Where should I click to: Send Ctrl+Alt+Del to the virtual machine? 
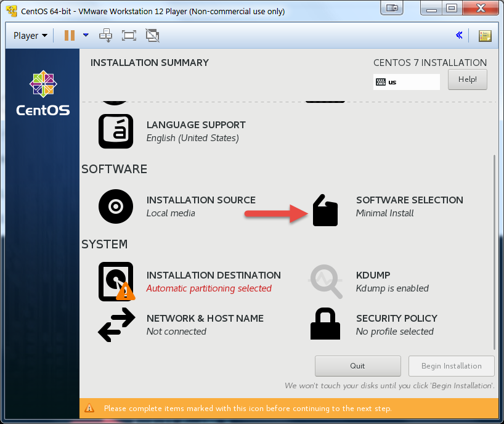click(106, 35)
